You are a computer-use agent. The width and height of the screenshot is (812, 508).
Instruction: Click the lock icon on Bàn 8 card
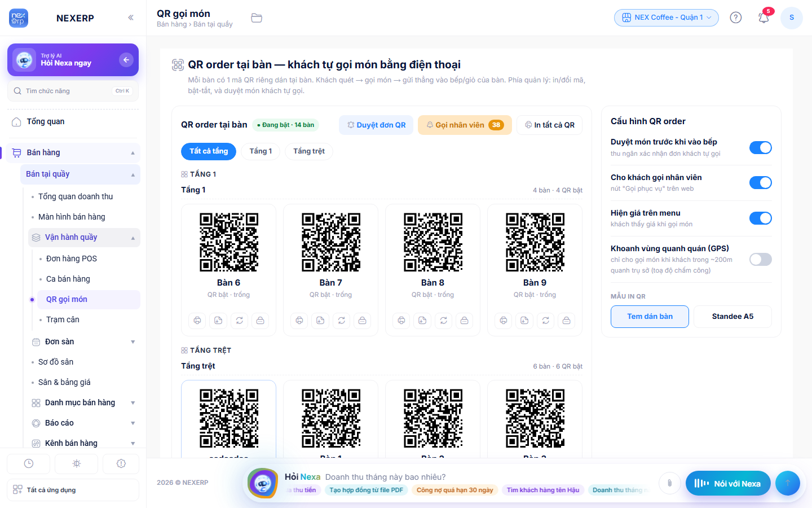pos(464,321)
